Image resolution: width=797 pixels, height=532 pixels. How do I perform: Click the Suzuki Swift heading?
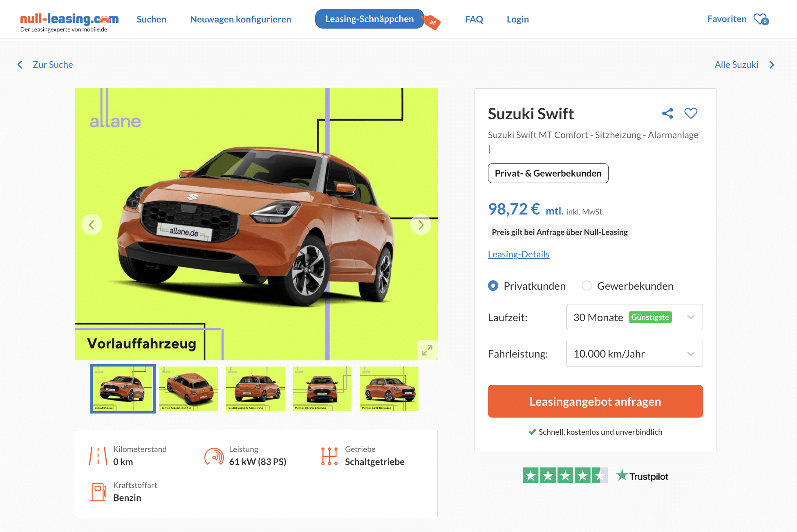(x=531, y=114)
